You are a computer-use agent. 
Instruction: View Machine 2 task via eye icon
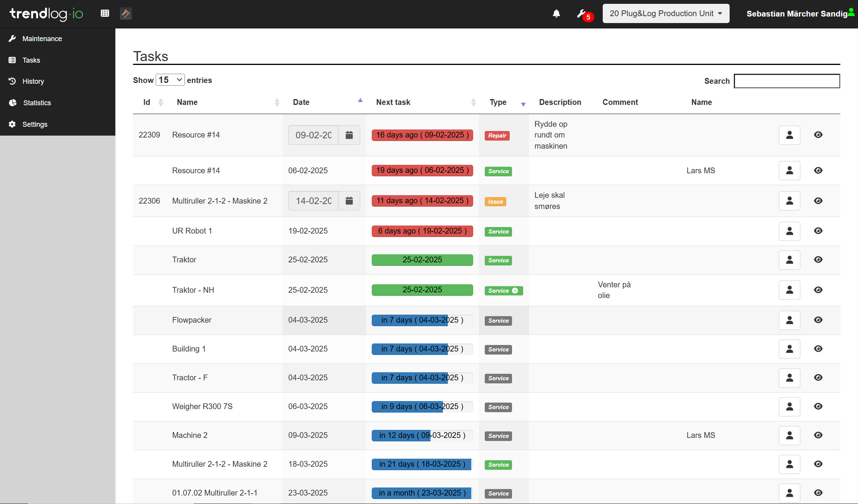pos(818,435)
